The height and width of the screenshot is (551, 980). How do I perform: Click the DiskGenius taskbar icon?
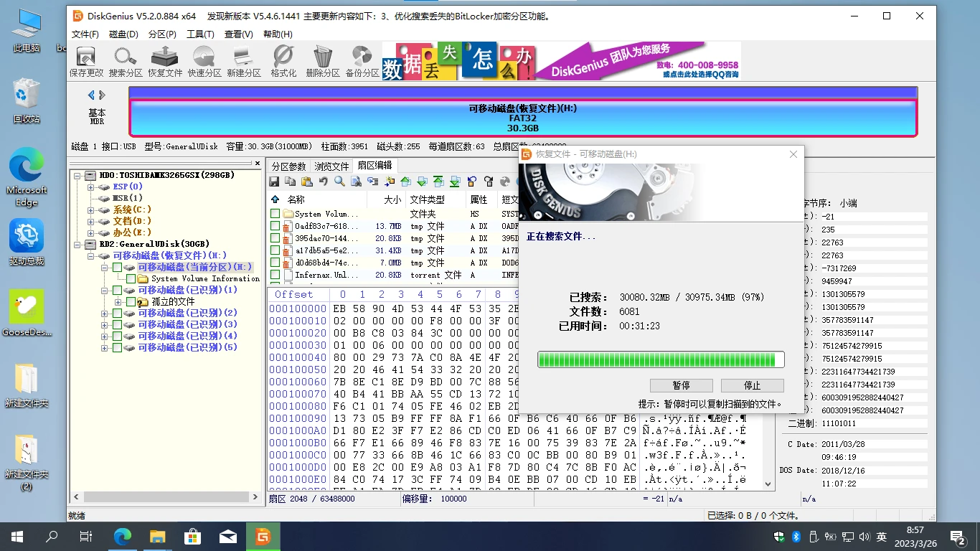(x=263, y=536)
